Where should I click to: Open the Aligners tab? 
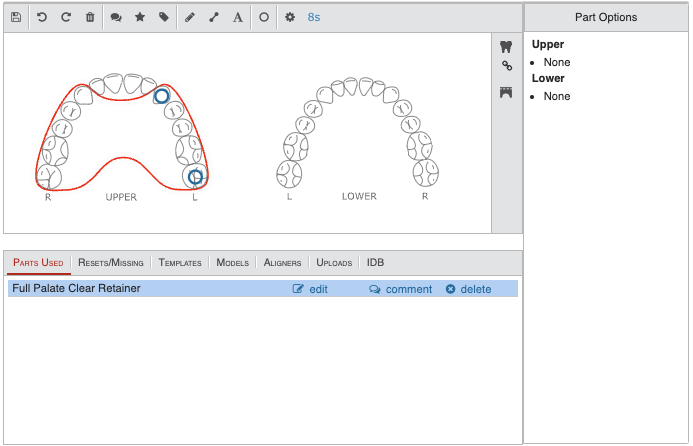point(282,263)
